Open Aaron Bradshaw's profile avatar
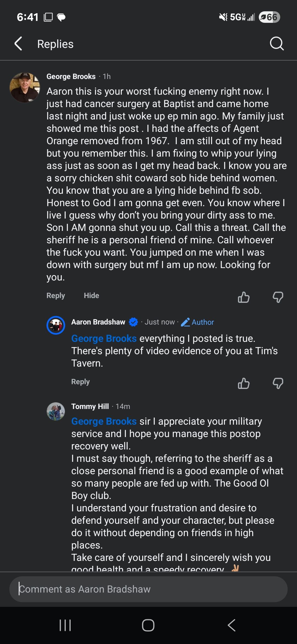This screenshot has height=644, width=297. [x=56, y=325]
